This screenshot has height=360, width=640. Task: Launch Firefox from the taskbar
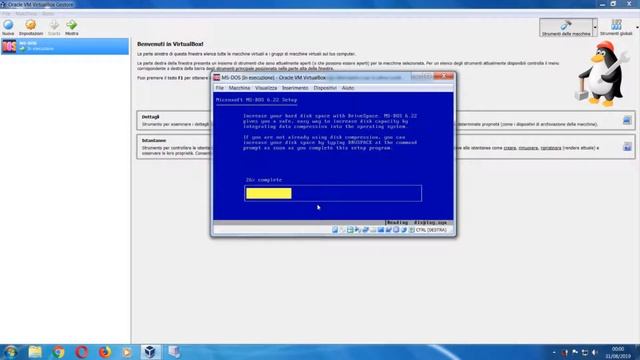point(104,352)
